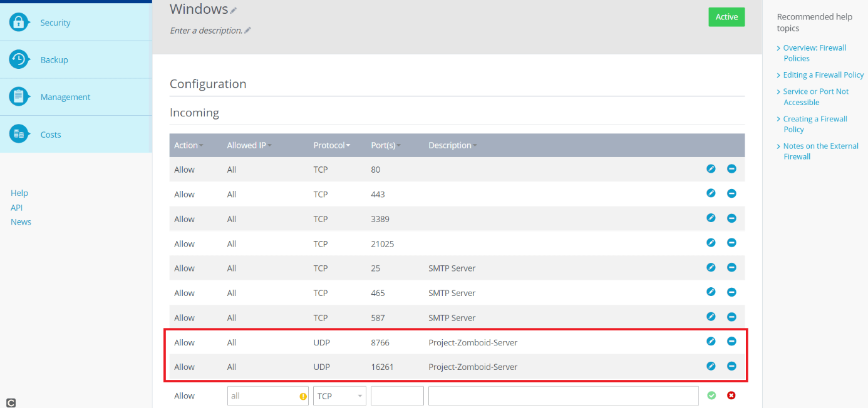Cancel new rule with red X
The image size is (868, 408).
(731, 395)
